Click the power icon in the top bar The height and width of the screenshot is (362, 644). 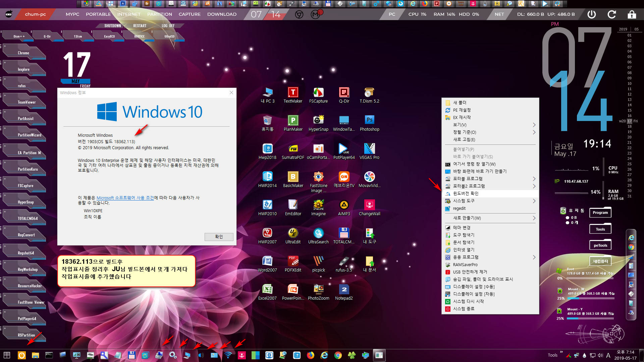pyautogui.click(x=592, y=14)
